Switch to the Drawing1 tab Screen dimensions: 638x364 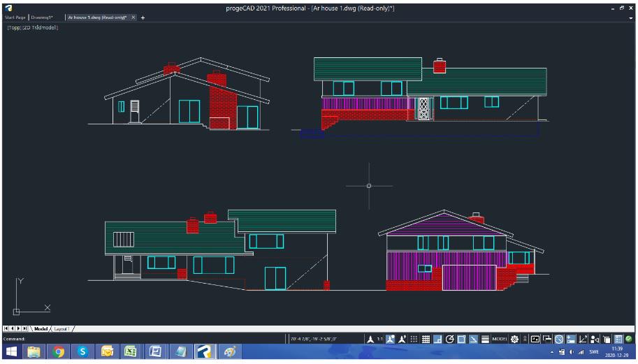(42, 17)
